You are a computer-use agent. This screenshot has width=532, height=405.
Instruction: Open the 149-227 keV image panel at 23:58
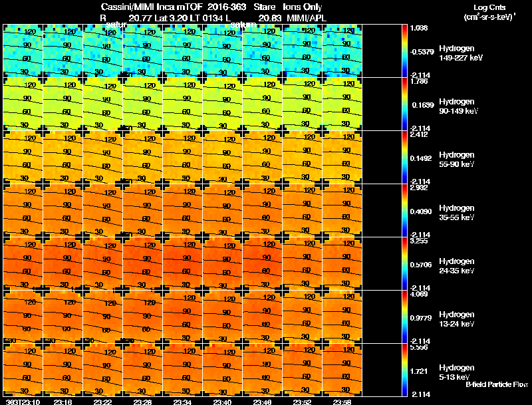[342, 51]
